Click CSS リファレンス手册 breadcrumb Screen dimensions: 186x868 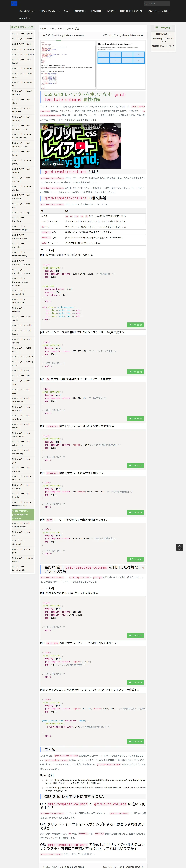tap(69, 29)
